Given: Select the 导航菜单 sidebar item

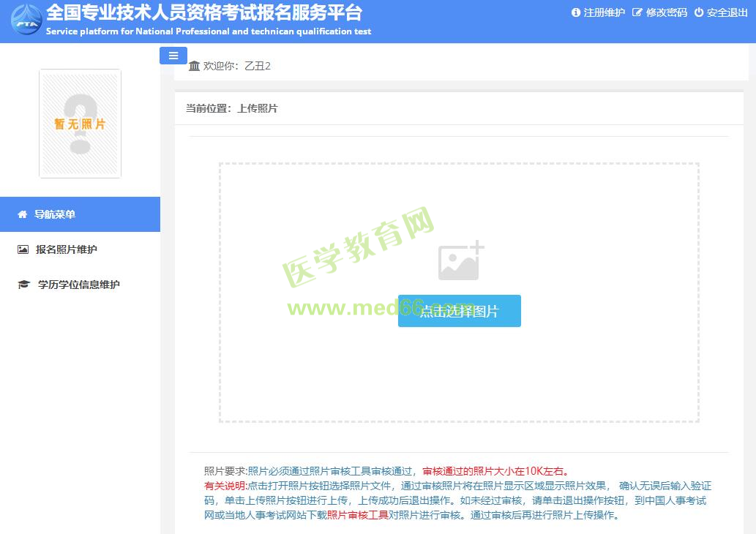Looking at the screenshot, I should 55,214.
